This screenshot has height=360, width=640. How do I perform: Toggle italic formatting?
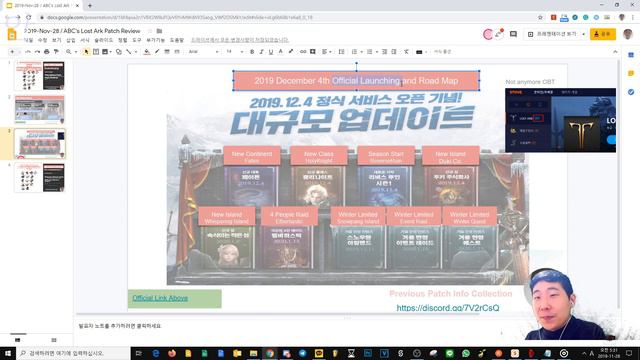[x=261, y=52]
